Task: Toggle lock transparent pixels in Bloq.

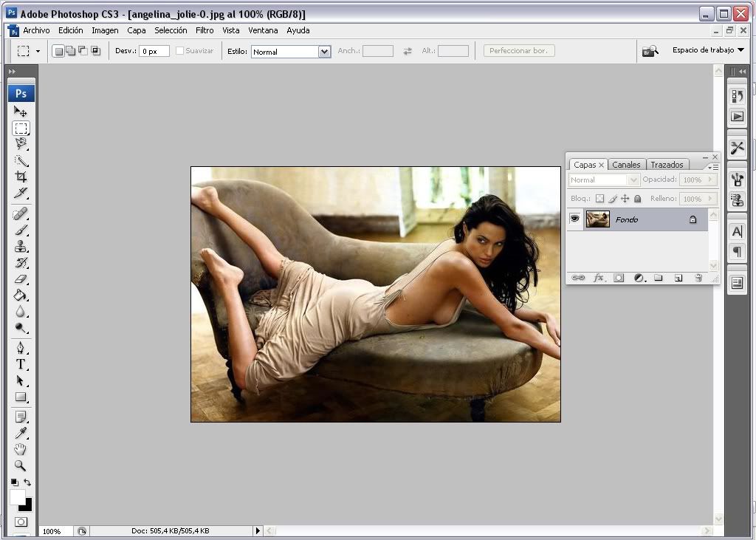Action: tap(599, 198)
